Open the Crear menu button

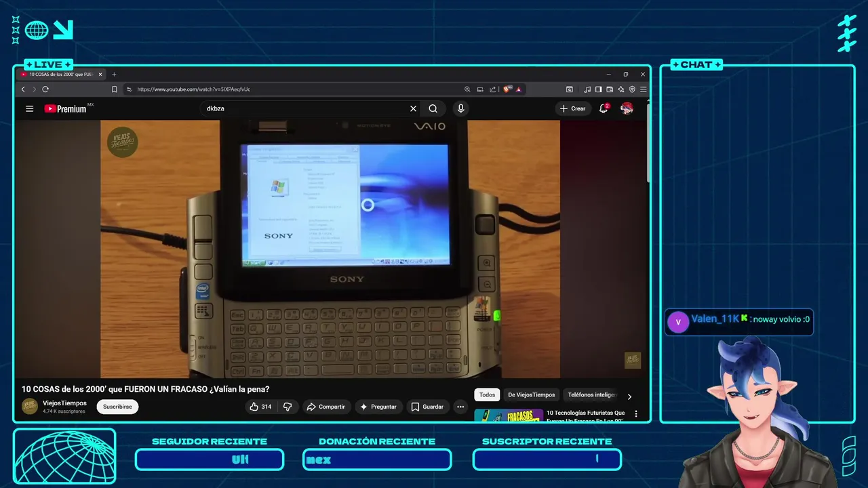click(573, 108)
